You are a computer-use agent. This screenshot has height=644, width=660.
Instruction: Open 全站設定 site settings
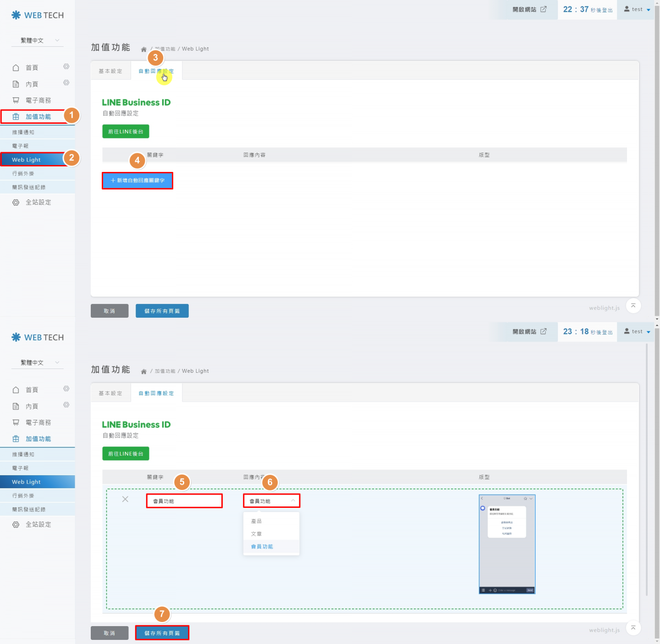[x=38, y=202]
